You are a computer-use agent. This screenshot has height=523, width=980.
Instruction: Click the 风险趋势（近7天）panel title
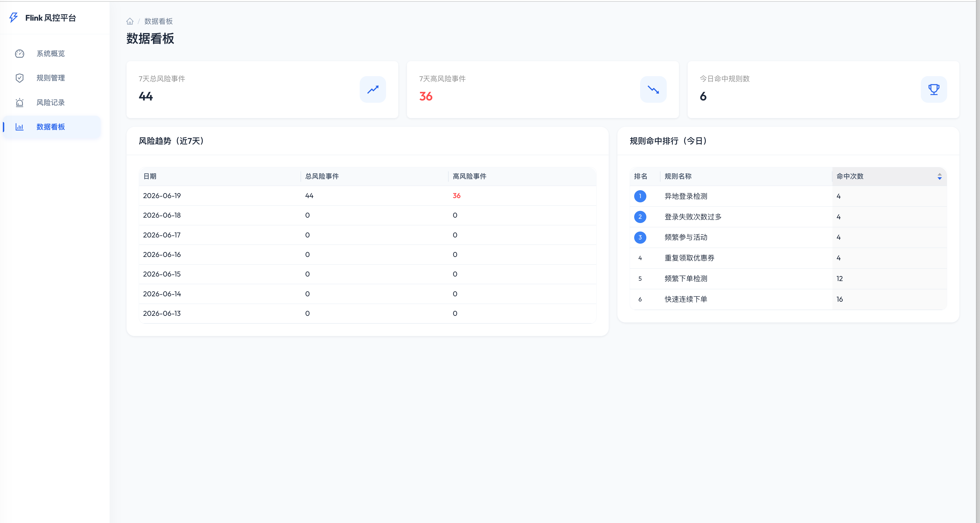pos(172,141)
